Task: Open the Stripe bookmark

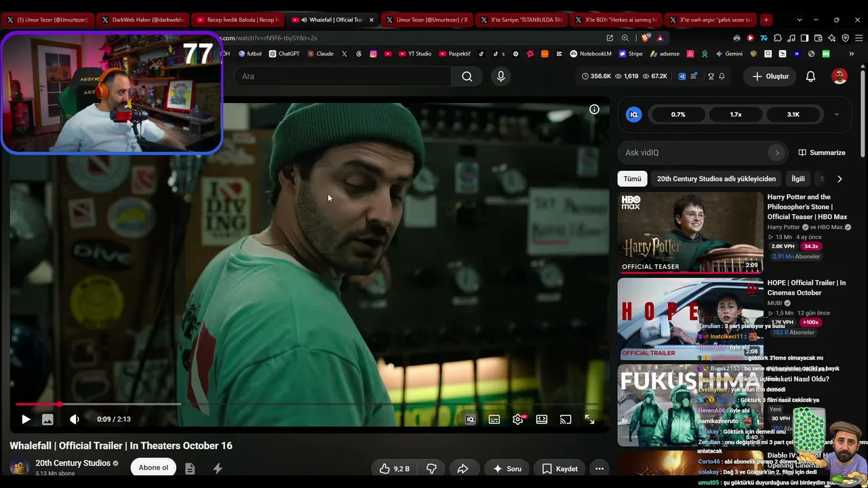Action: 631,54
